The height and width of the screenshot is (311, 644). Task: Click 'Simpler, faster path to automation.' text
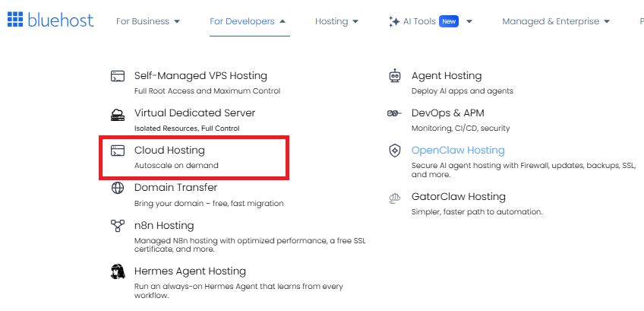[x=477, y=212]
